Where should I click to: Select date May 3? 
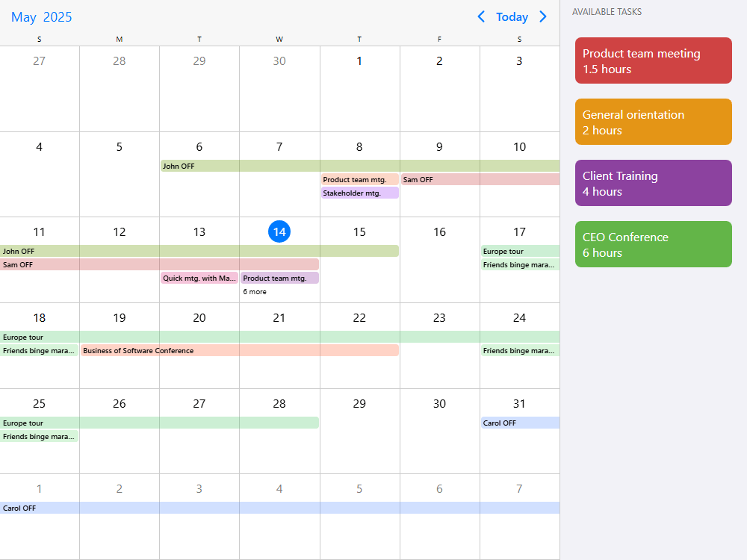pyautogui.click(x=519, y=61)
